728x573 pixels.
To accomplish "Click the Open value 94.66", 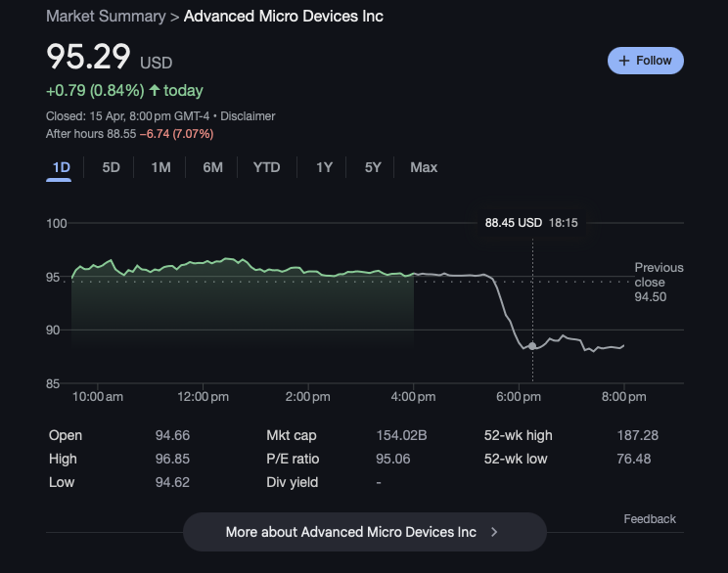I will [172, 435].
